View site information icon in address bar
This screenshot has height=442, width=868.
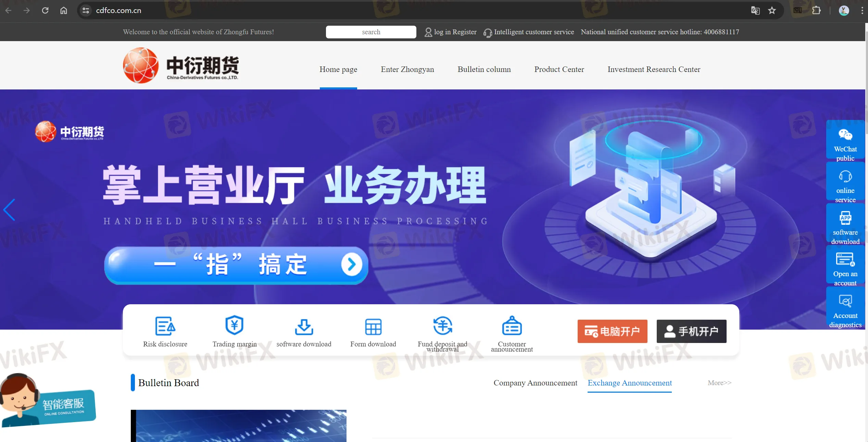(x=86, y=11)
